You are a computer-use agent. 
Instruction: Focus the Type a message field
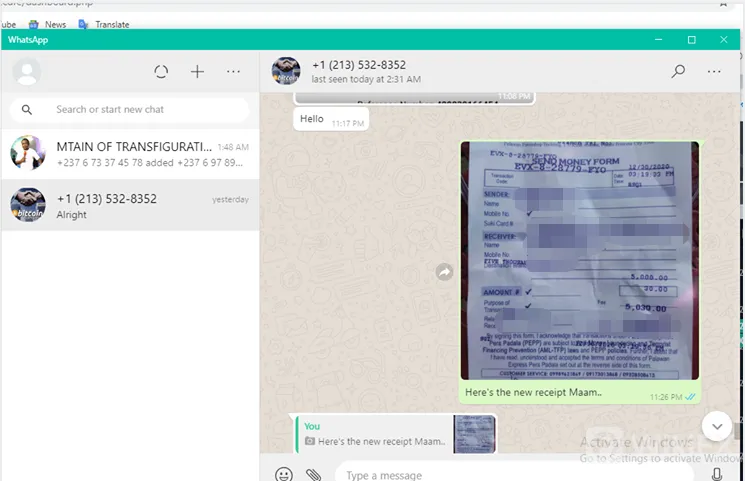[x=515, y=474]
